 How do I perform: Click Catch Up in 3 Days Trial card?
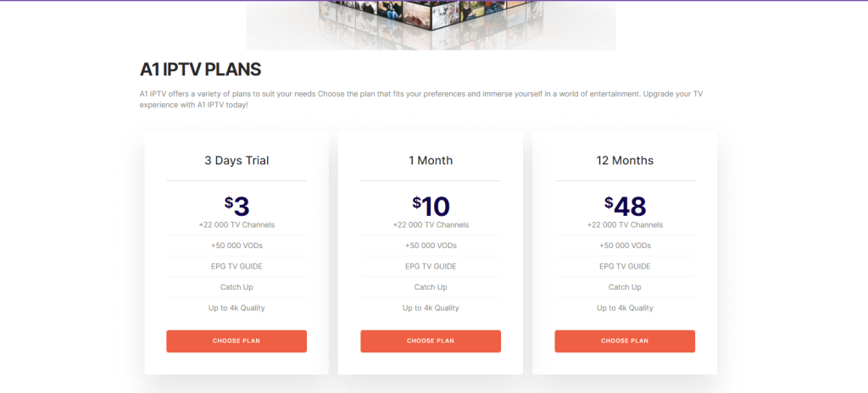(236, 287)
